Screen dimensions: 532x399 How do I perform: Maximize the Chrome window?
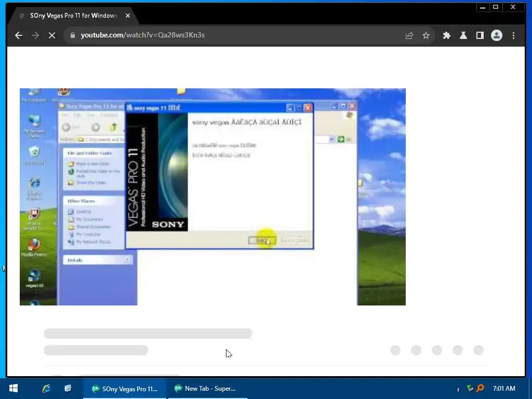coord(496,7)
